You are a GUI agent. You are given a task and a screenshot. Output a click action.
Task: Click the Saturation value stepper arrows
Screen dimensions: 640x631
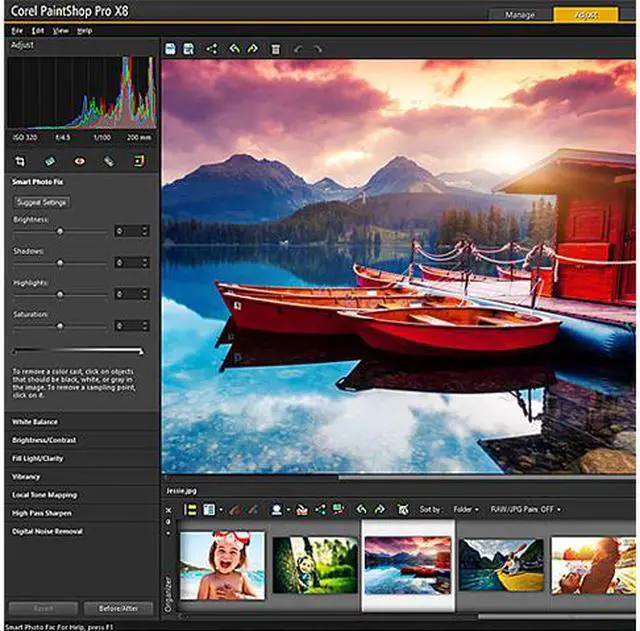pyautogui.click(x=146, y=326)
